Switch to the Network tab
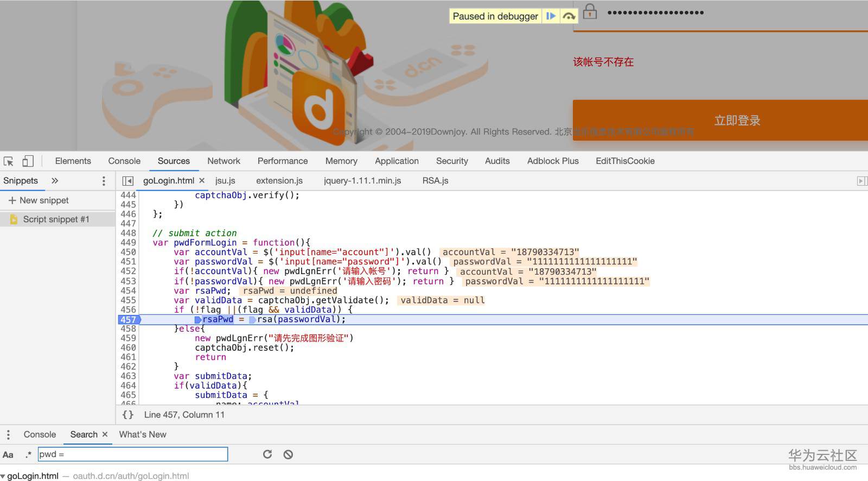868x481 pixels. click(x=224, y=161)
